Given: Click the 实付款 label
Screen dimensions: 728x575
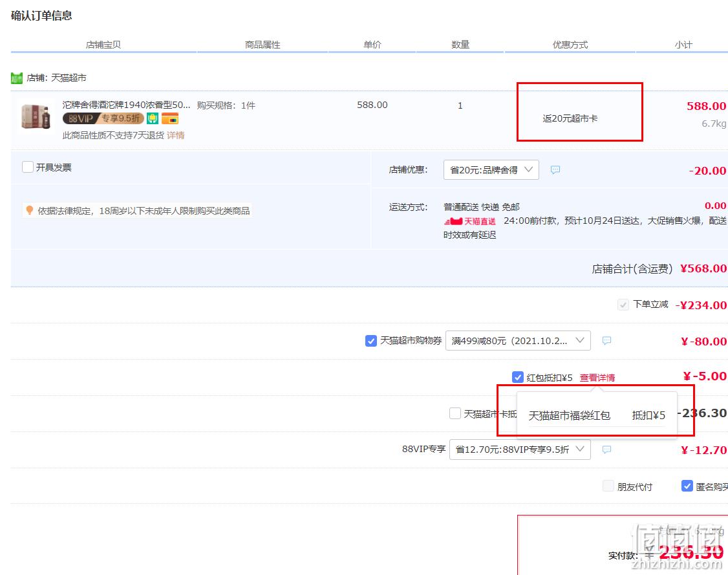Looking at the screenshot, I should [x=622, y=556].
